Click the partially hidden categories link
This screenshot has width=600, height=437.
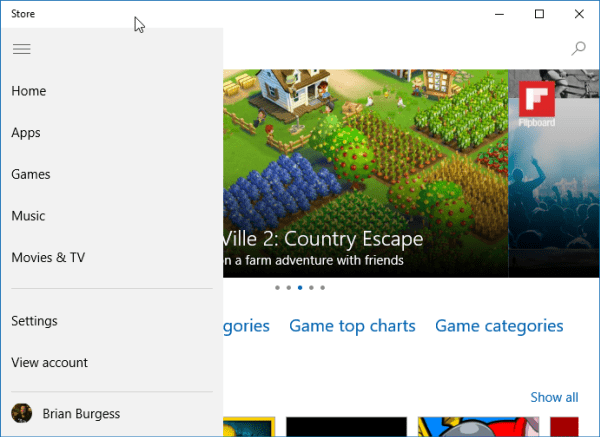tap(246, 326)
